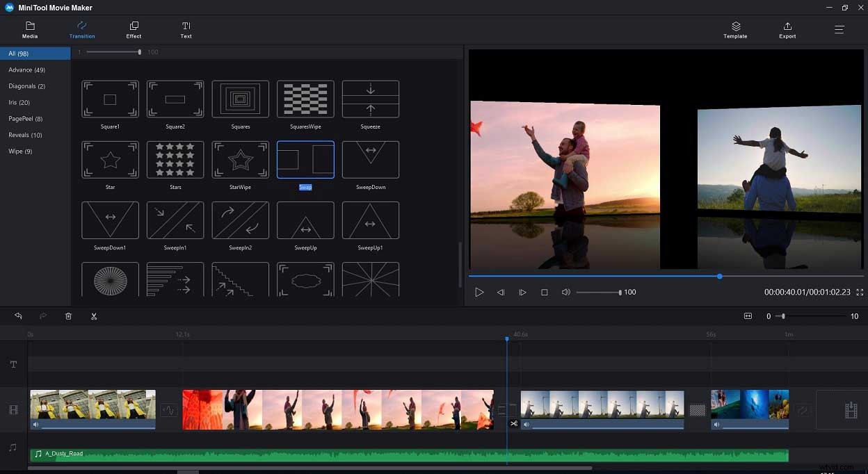
Task: Split the clip using the scissors icon
Action: click(x=94, y=316)
